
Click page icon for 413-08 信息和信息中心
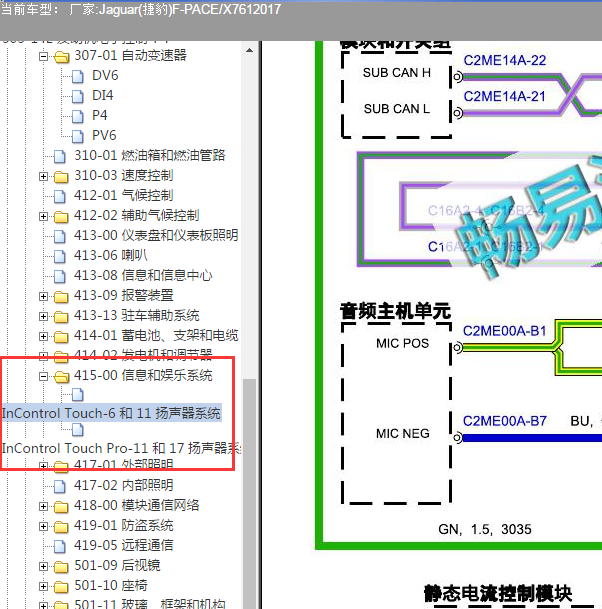pos(60,276)
